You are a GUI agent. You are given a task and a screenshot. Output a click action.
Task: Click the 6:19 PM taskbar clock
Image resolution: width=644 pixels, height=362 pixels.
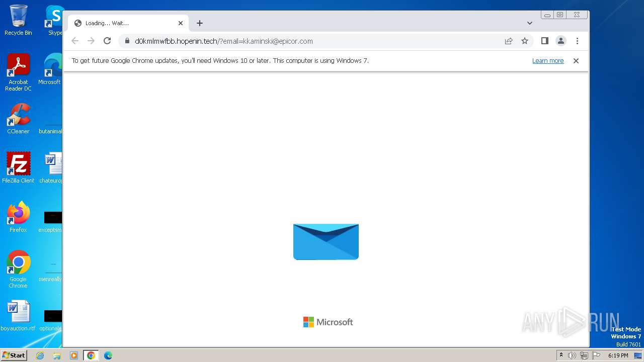[618, 355]
